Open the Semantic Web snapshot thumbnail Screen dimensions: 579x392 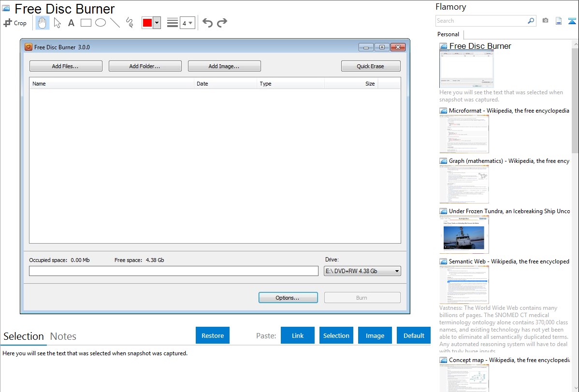pos(464,285)
